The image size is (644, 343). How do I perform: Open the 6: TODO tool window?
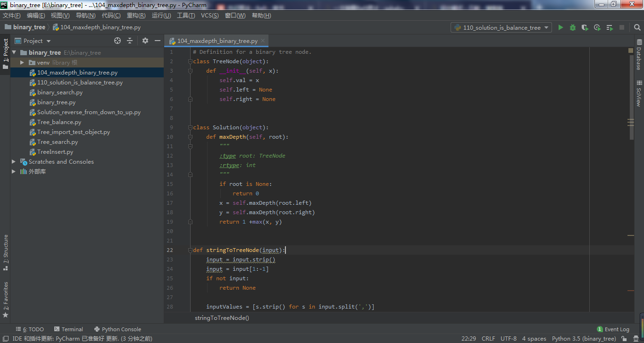click(30, 329)
